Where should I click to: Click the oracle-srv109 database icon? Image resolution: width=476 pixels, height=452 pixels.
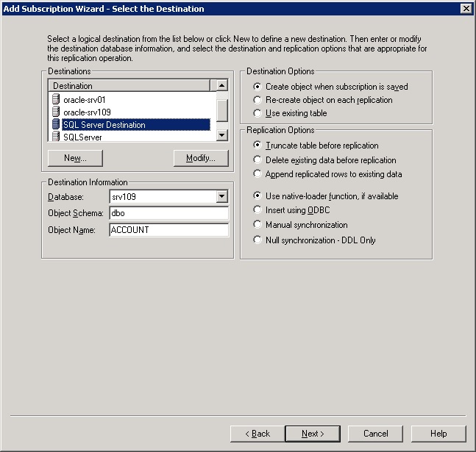[x=56, y=112]
